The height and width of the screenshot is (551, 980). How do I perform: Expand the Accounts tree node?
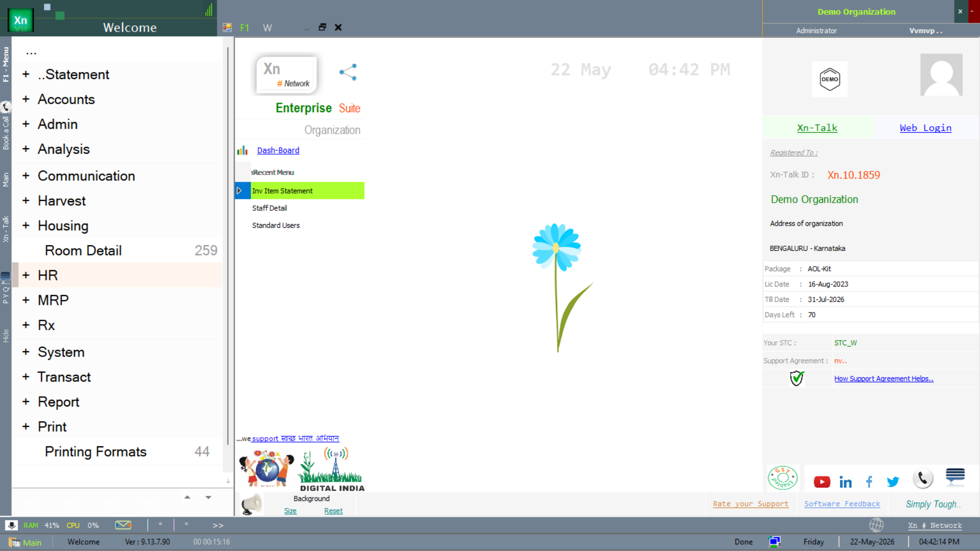coord(26,100)
